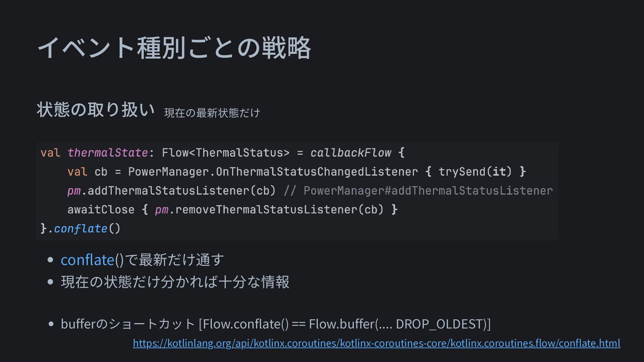The image size is (644, 362).
Task: Click the bullet text 現在の状態だけ分かれば十分な情報
Action: click(x=175, y=282)
